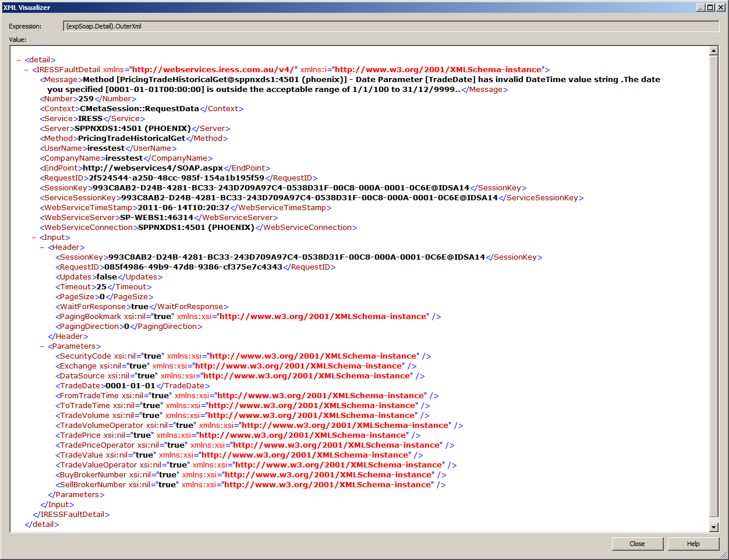Click the SecurityCode element line
729x560 pixels.
(x=243, y=356)
